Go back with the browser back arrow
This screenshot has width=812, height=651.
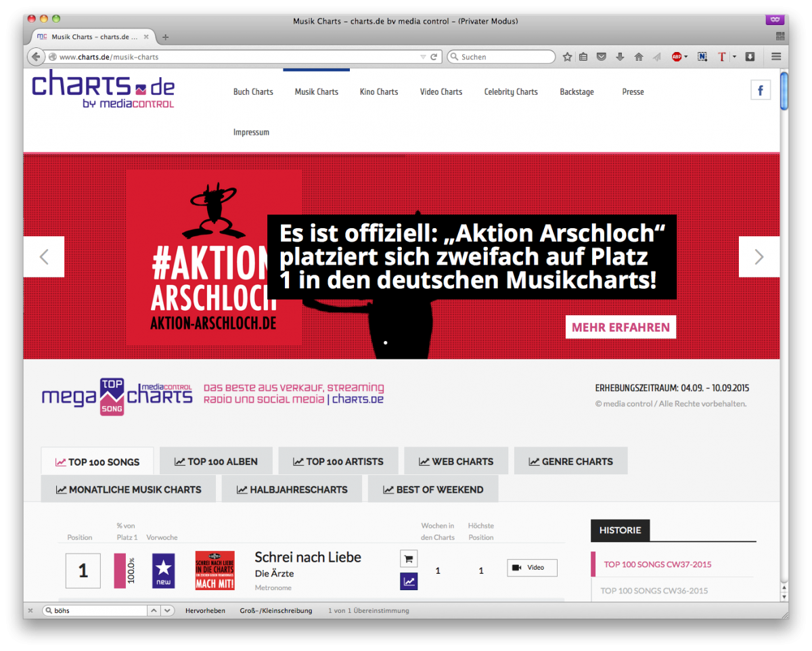click(x=36, y=57)
